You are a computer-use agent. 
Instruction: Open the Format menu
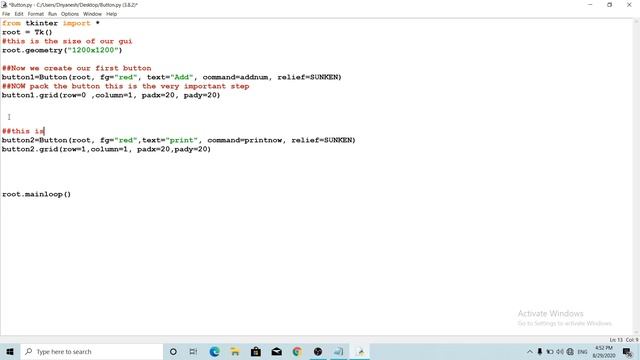(x=36, y=14)
